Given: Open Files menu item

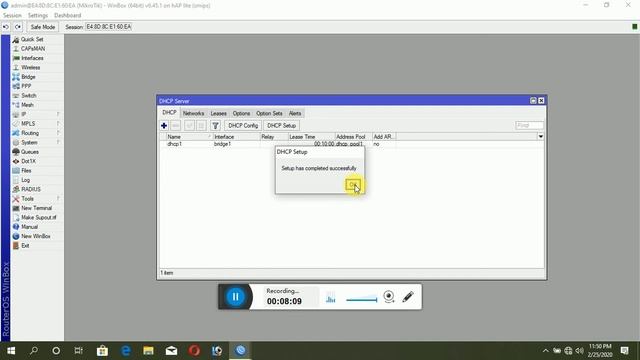Looking at the screenshot, I should click(x=26, y=171).
